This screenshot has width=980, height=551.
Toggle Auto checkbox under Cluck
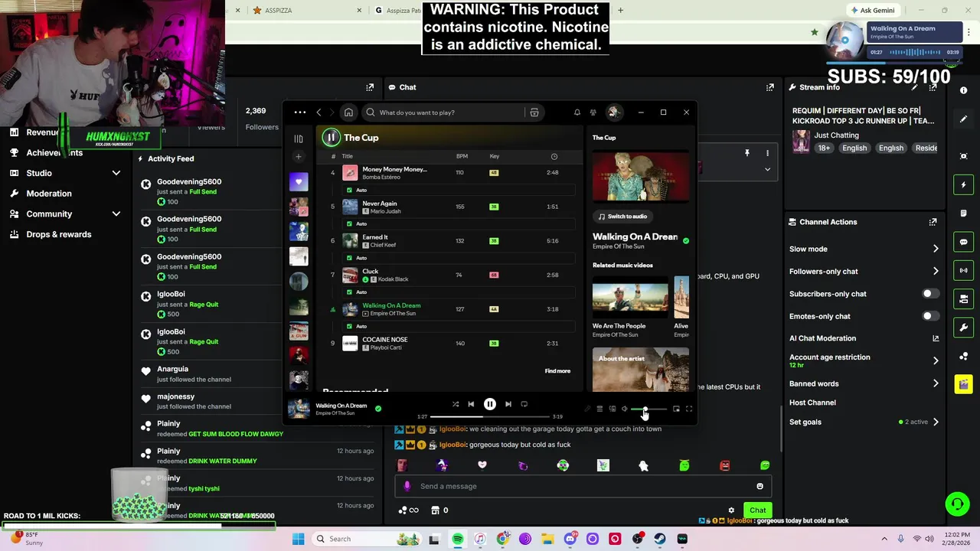[x=349, y=292]
